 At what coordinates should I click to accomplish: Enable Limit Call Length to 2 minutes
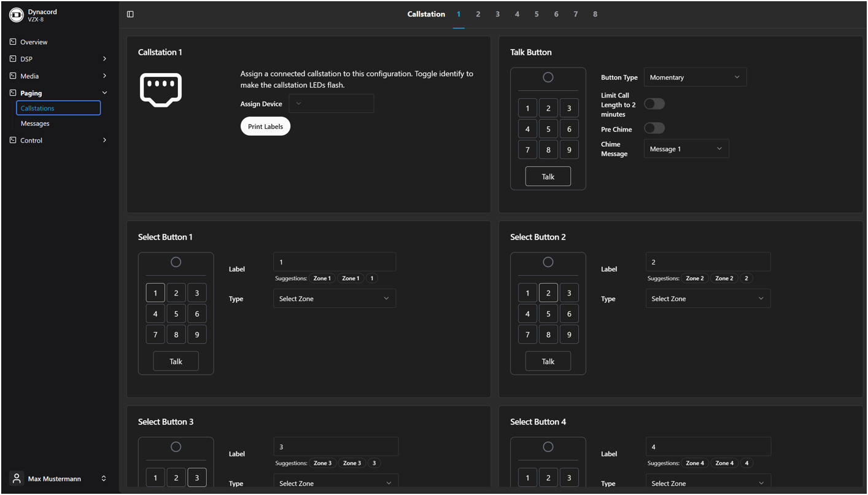pos(654,104)
